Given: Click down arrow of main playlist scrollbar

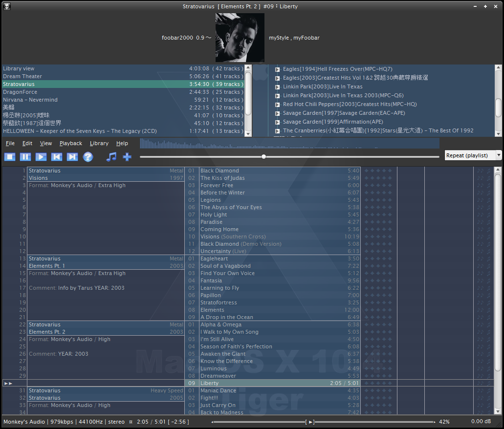Looking at the screenshot, I should (x=498, y=411).
